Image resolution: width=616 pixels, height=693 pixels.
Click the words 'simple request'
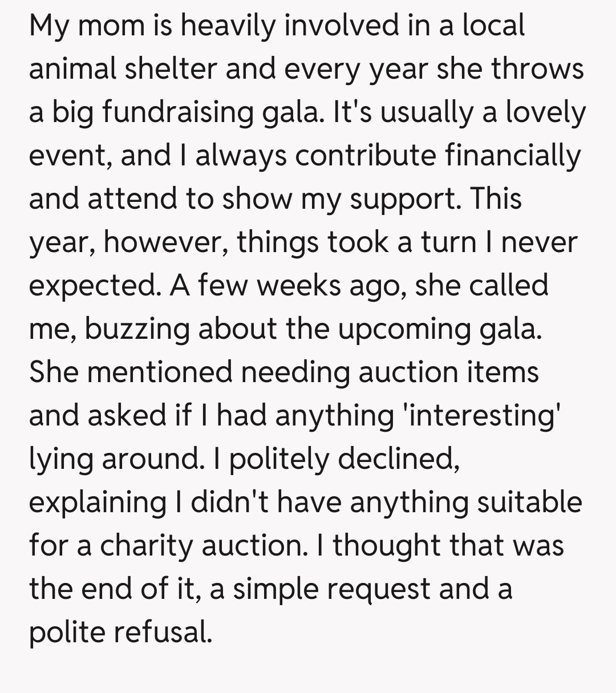click(x=331, y=589)
